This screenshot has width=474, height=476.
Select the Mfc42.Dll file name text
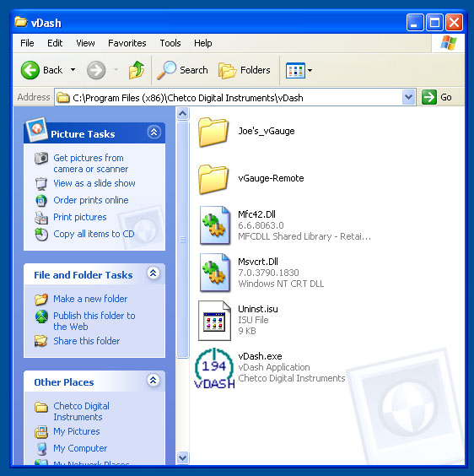tap(256, 214)
